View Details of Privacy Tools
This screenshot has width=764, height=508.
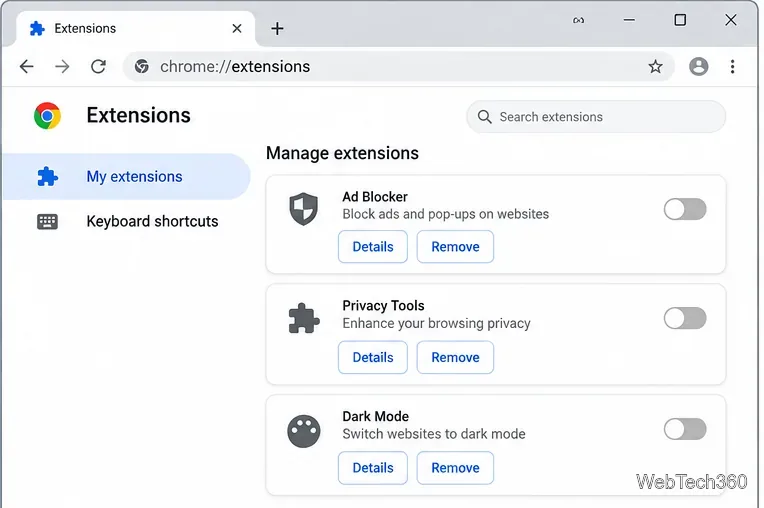pyautogui.click(x=373, y=357)
